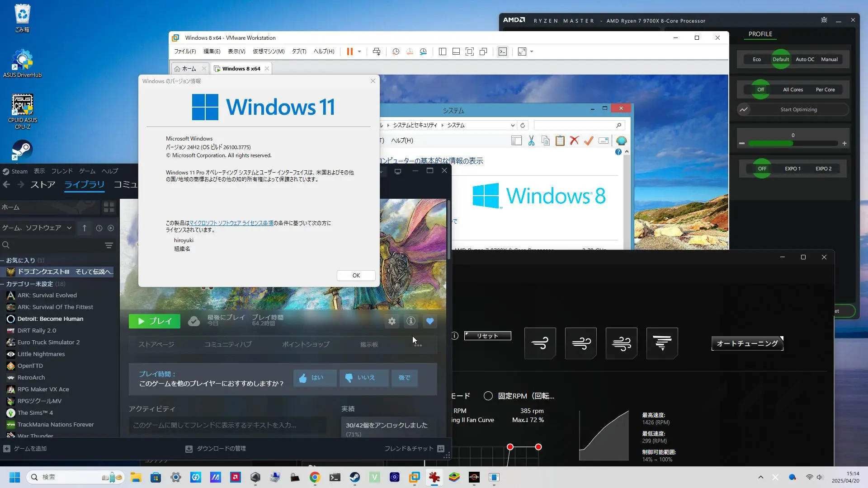
Task: Open VMware stretch view dropdown arrow
Action: [532, 52]
